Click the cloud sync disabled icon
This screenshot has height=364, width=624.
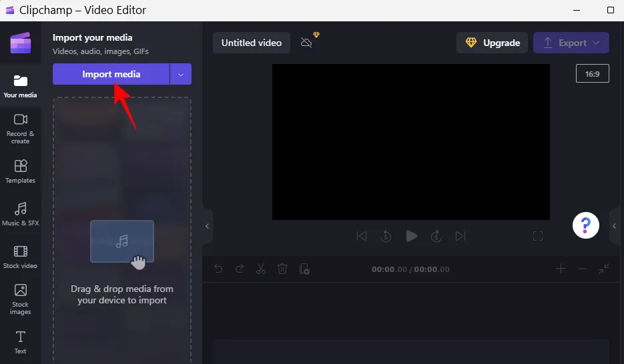[x=306, y=43]
